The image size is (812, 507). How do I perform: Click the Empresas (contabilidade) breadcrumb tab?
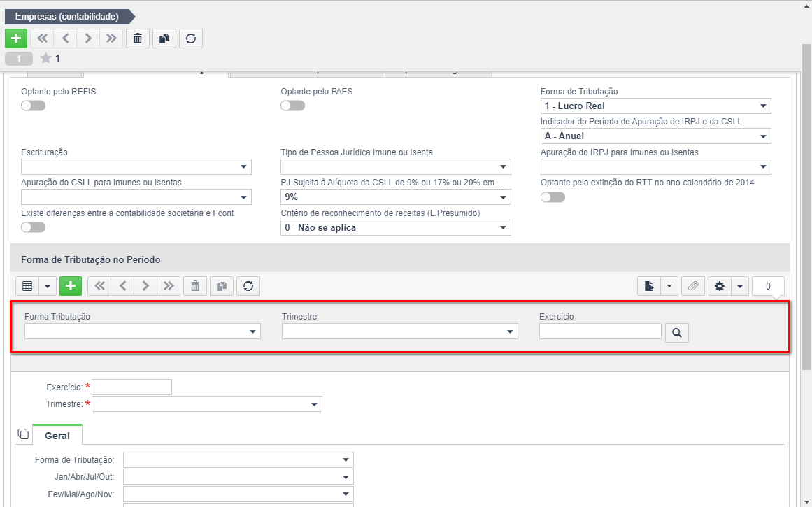(x=69, y=17)
